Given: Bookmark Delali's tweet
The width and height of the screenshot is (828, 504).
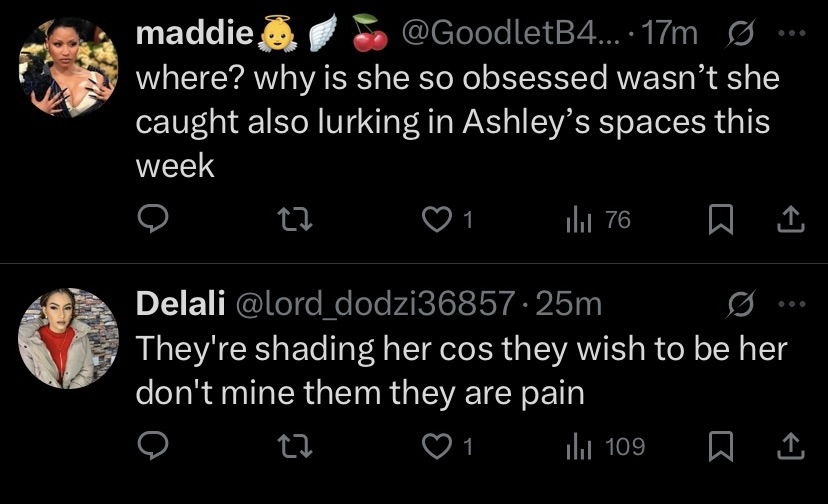Looking at the screenshot, I should point(720,446).
